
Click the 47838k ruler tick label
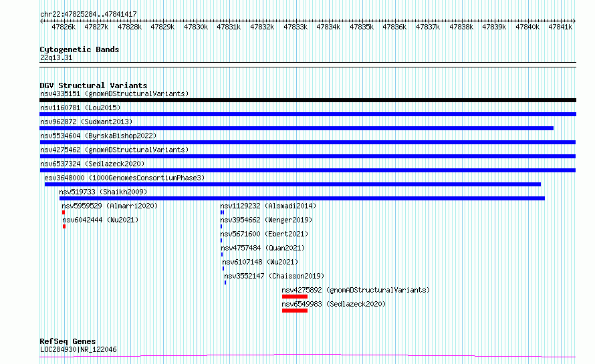pyautogui.click(x=461, y=27)
